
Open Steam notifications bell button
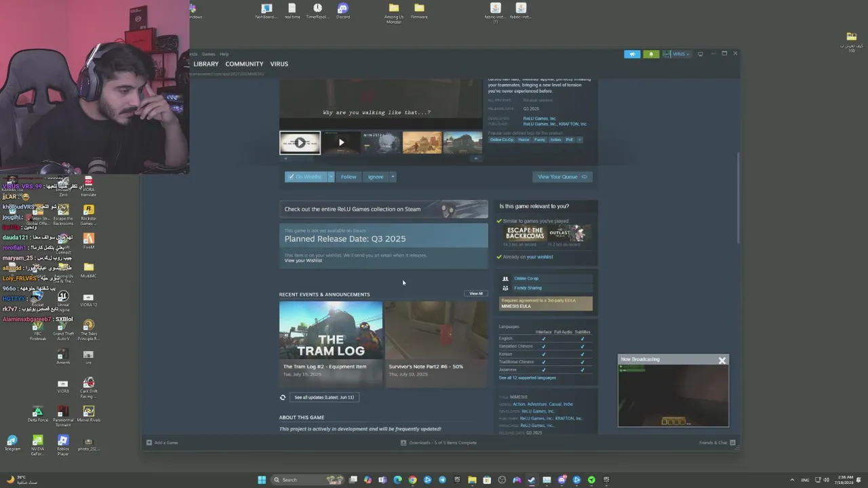(651, 54)
